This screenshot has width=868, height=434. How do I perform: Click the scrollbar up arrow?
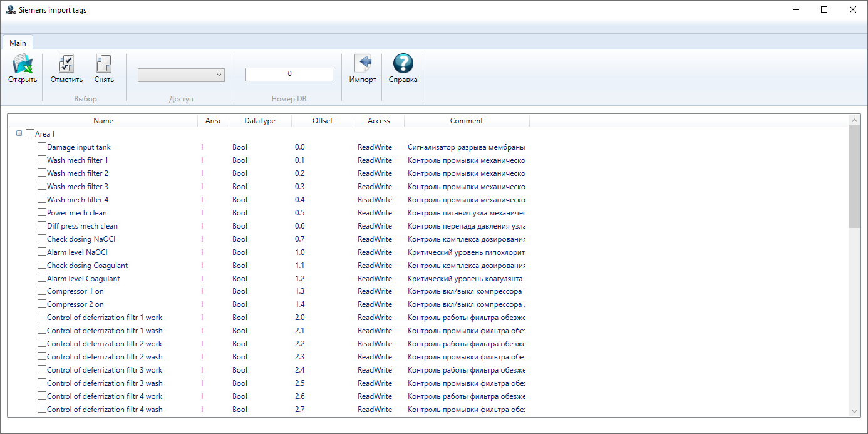(855, 120)
